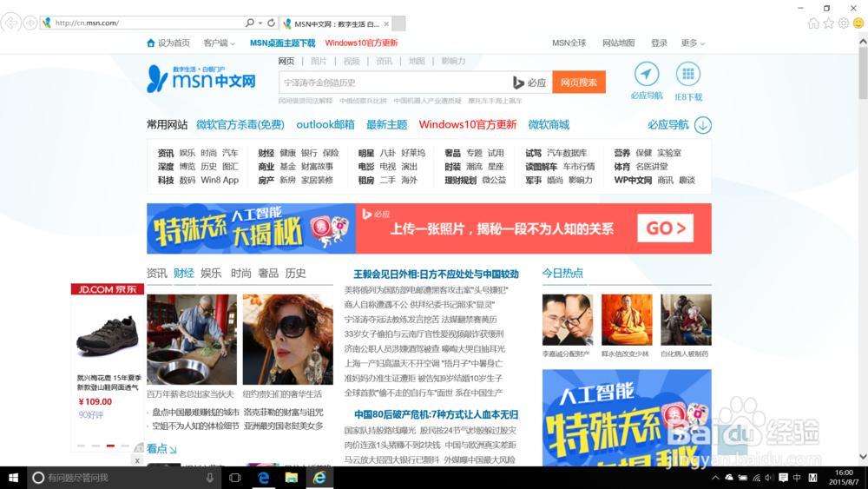
Task: Click the Cortana microphone icon
Action: [x=210, y=478]
